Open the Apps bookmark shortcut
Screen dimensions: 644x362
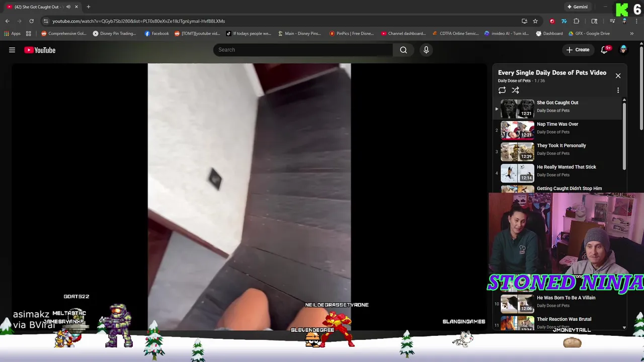point(13,34)
